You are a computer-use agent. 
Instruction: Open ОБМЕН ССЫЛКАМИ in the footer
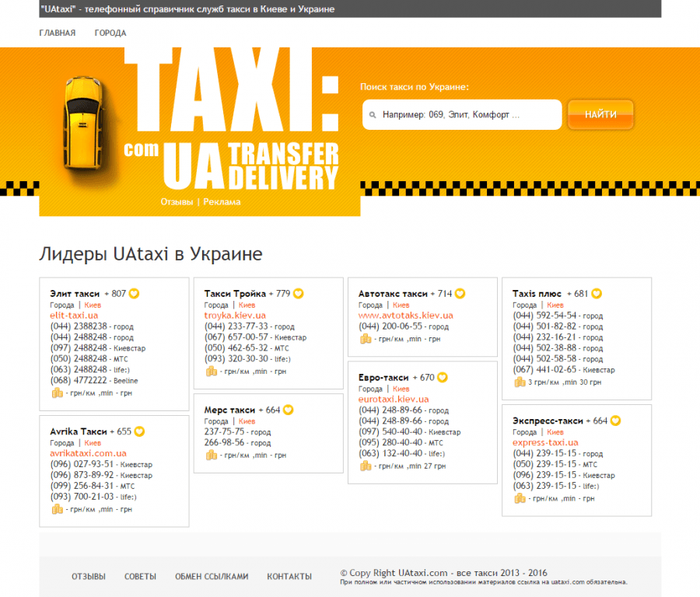coord(212,577)
